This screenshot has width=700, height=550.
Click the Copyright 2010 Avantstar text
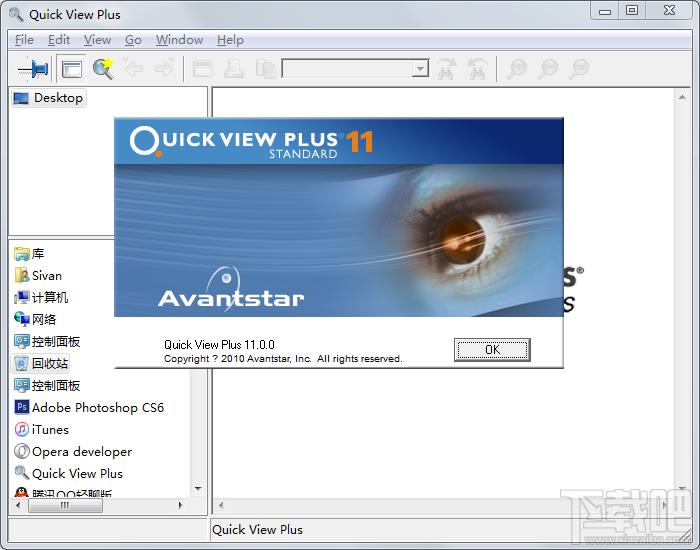283,358
